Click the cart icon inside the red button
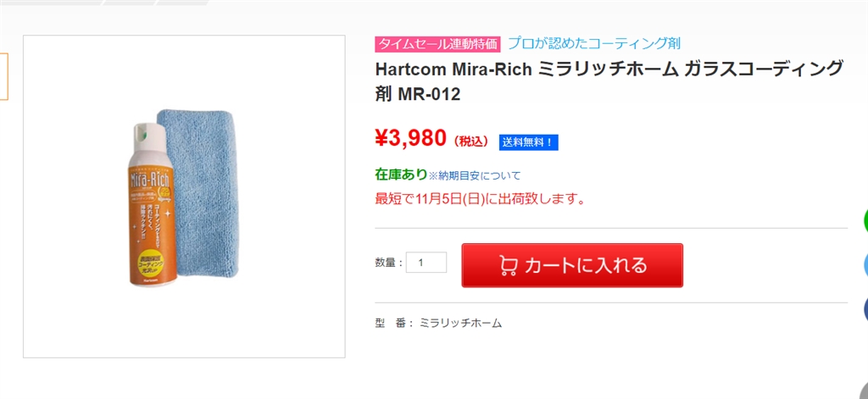This screenshot has width=868, height=399. click(509, 265)
